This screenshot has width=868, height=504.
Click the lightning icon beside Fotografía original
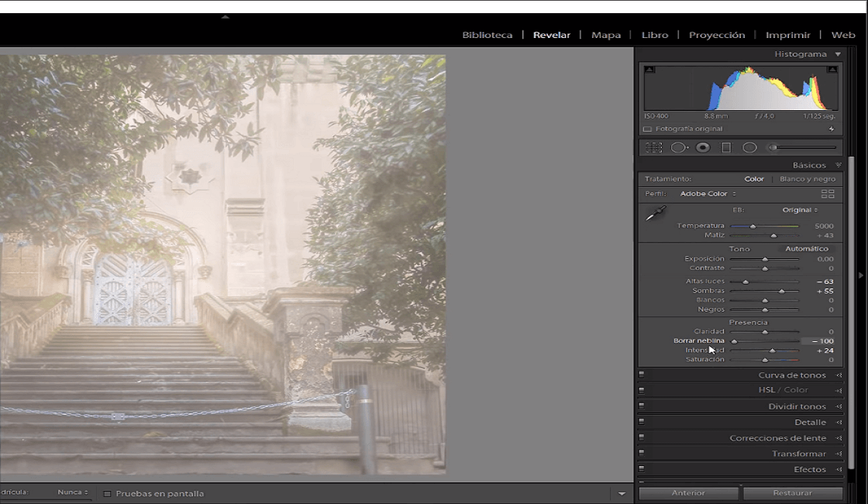pyautogui.click(x=832, y=129)
